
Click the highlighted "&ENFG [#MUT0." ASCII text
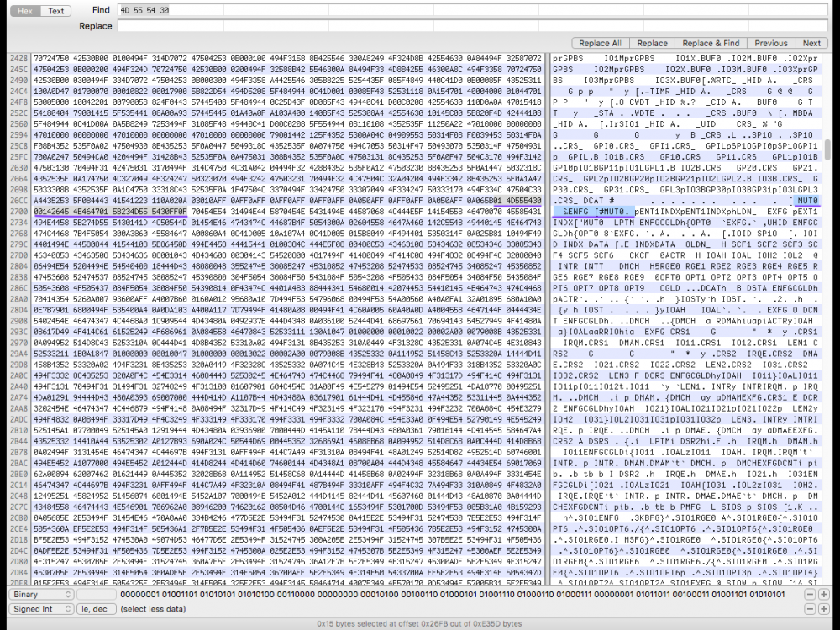pyautogui.click(x=594, y=211)
